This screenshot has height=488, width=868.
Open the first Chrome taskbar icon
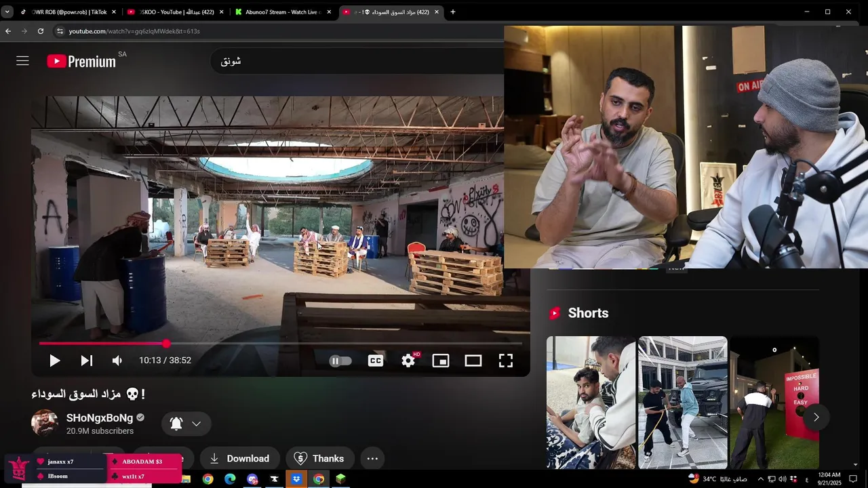pos(208,479)
